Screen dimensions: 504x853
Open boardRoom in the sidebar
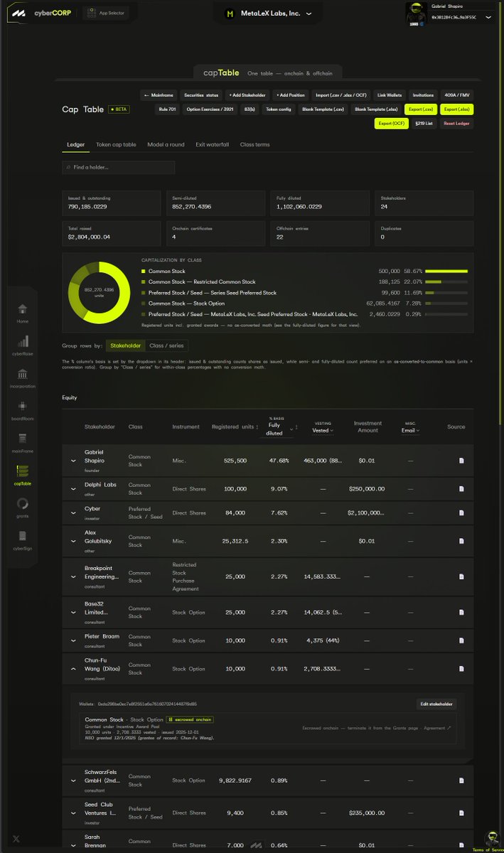(x=23, y=406)
